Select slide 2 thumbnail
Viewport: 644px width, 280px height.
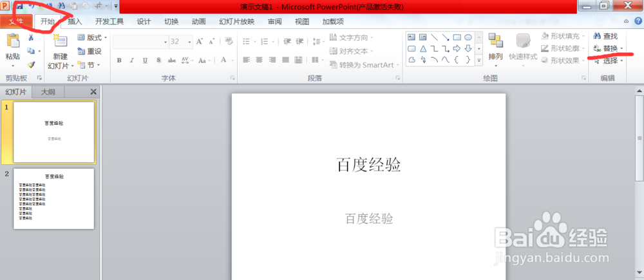point(54,199)
